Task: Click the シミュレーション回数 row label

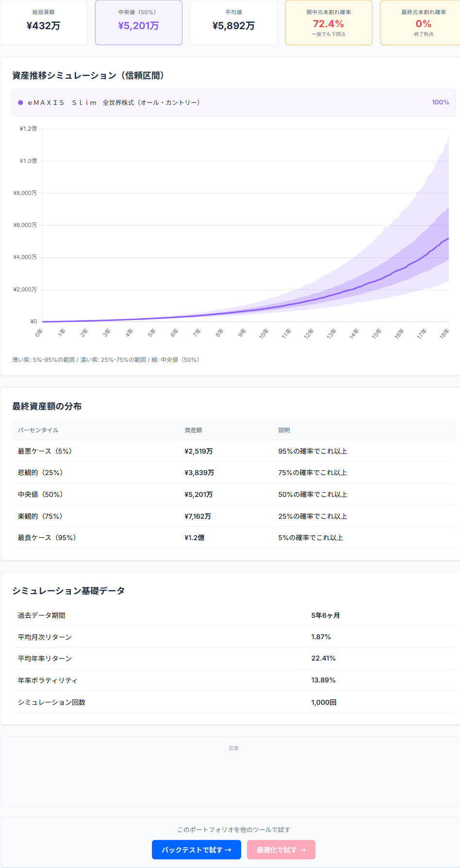Action: coord(51,702)
